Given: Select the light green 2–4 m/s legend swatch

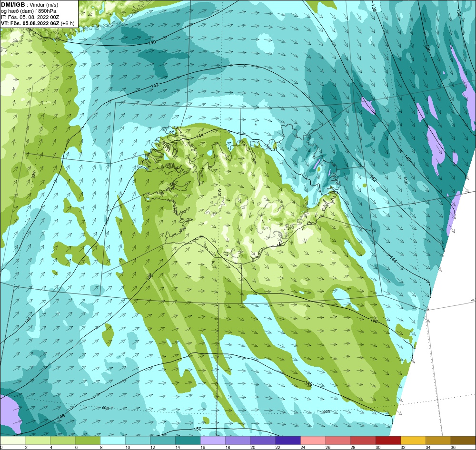Looking at the screenshot, I should pyautogui.click(x=38, y=440).
